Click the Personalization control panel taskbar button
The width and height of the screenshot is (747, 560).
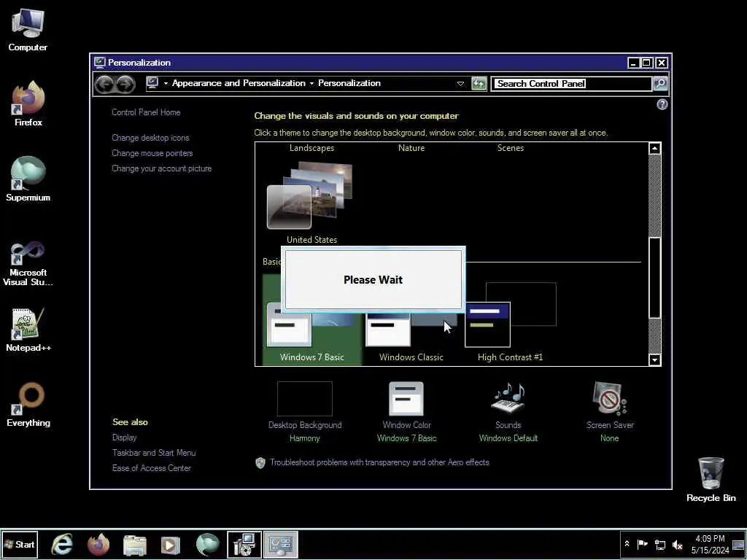coord(281,545)
